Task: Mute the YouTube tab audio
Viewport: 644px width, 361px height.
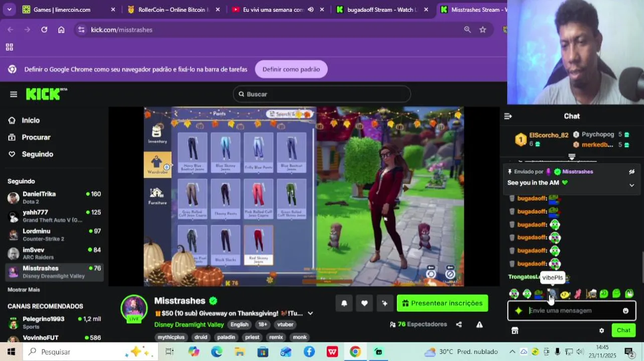Action: [x=310, y=10]
